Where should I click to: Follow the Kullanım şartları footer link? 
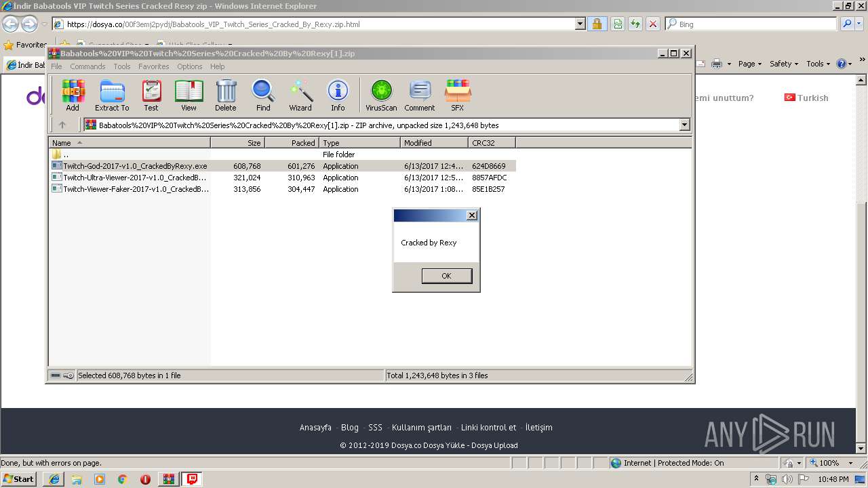point(421,428)
